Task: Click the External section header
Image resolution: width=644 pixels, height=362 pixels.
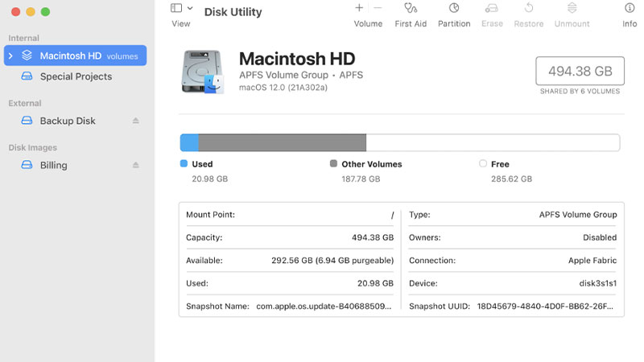Action: tap(25, 103)
